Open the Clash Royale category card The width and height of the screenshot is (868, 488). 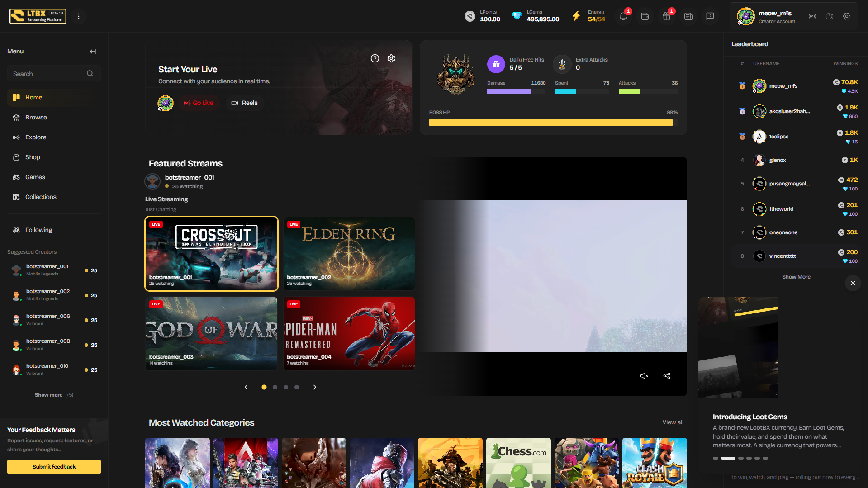point(655,463)
